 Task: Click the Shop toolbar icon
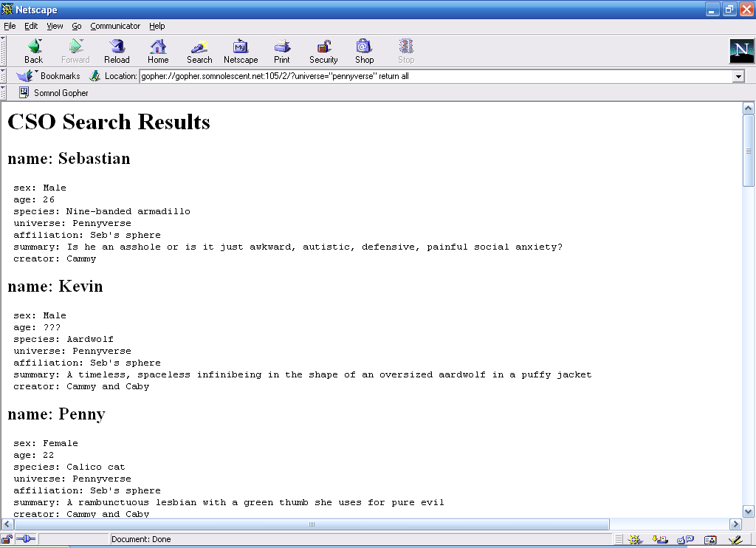[364, 51]
